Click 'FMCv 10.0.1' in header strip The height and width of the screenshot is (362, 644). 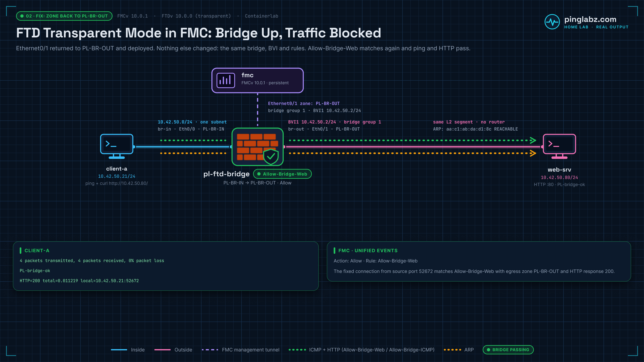point(132,16)
